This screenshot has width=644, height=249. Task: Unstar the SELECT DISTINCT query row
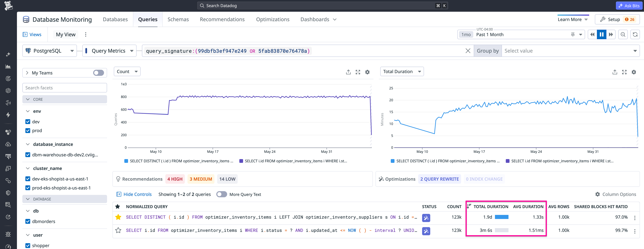(x=118, y=217)
